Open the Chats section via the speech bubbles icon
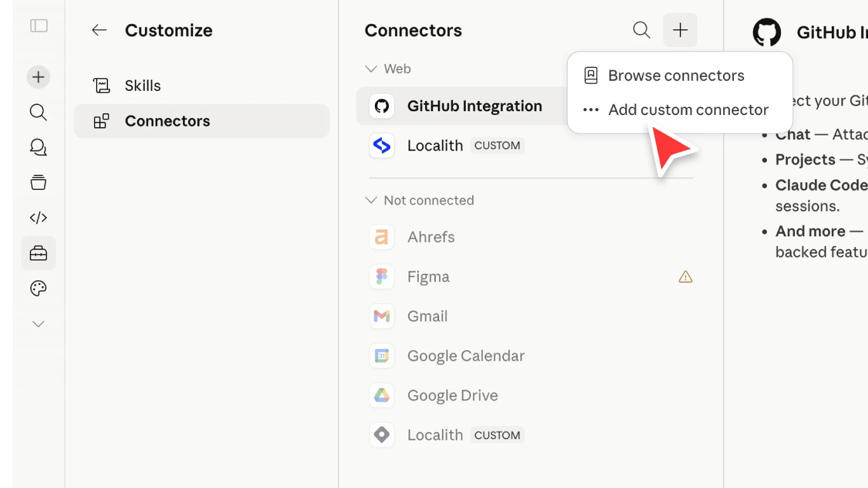 pyautogui.click(x=38, y=147)
